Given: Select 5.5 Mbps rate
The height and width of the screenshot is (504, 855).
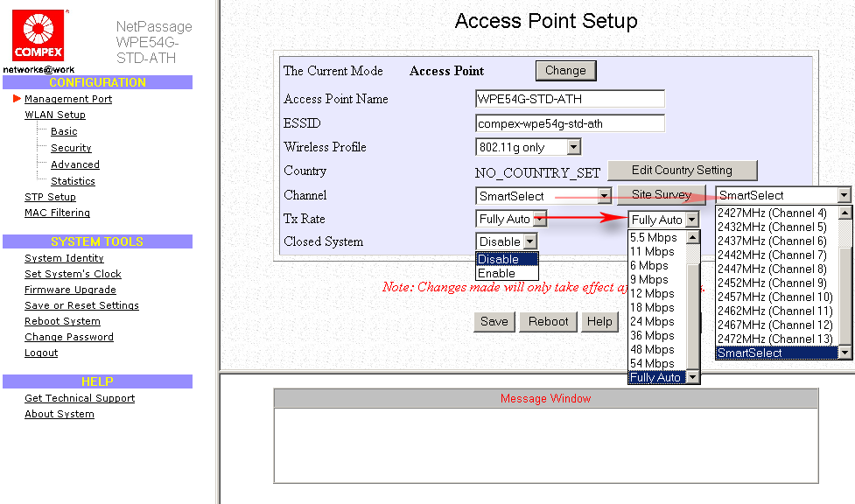Looking at the screenshot, I should (x=657, y=237).
